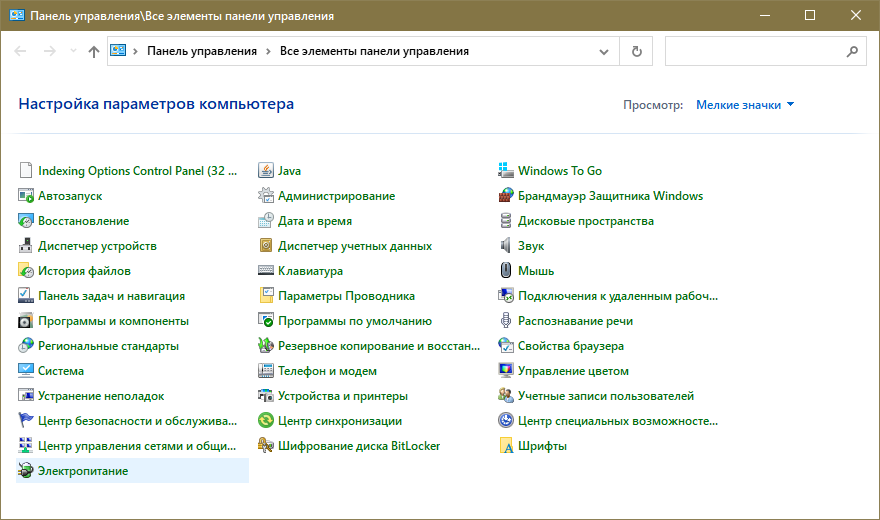Click the refresh button in address bar
This screenshot has width=880, height=520.
636,51
